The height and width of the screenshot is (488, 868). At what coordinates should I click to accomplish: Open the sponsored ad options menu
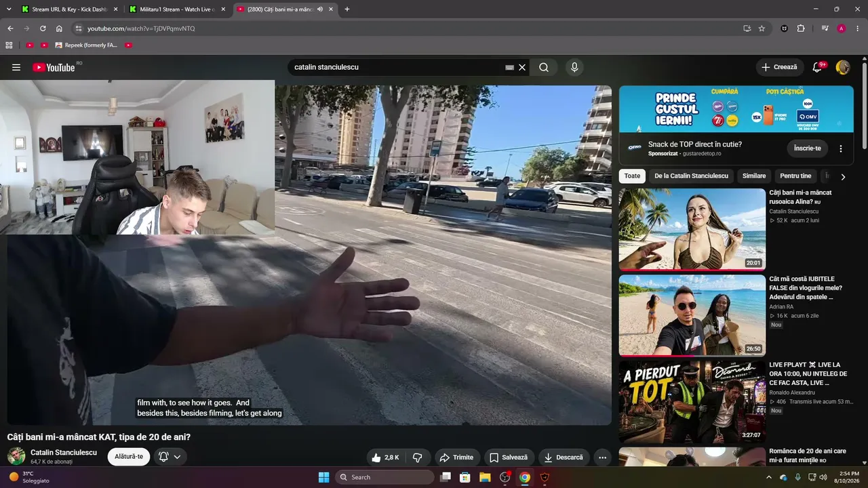tap(841, 148)
